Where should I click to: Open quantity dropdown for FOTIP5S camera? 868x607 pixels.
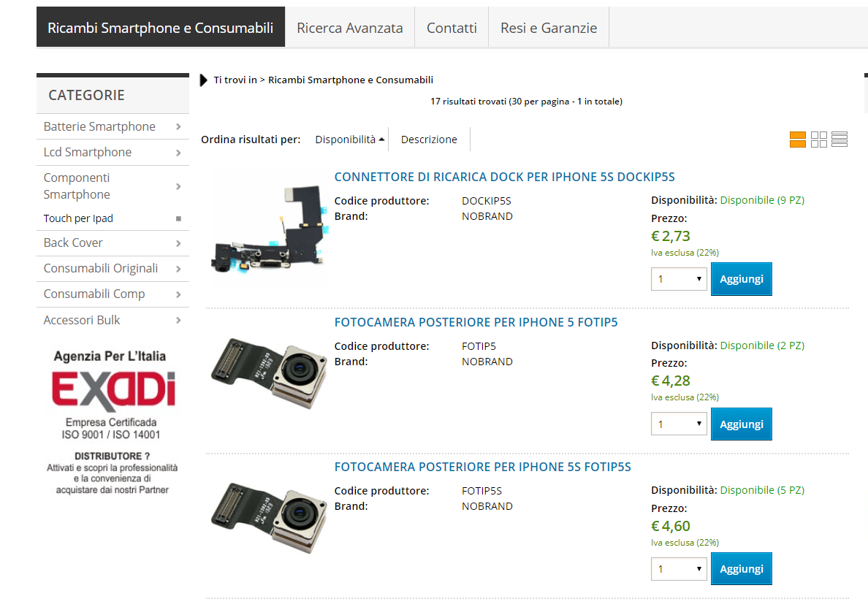(679, 569)
